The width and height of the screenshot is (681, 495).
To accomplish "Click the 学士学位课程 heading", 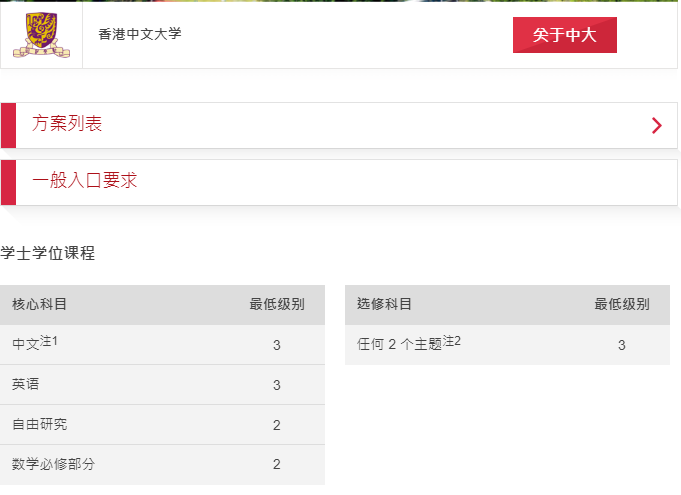I will [47, 253].
